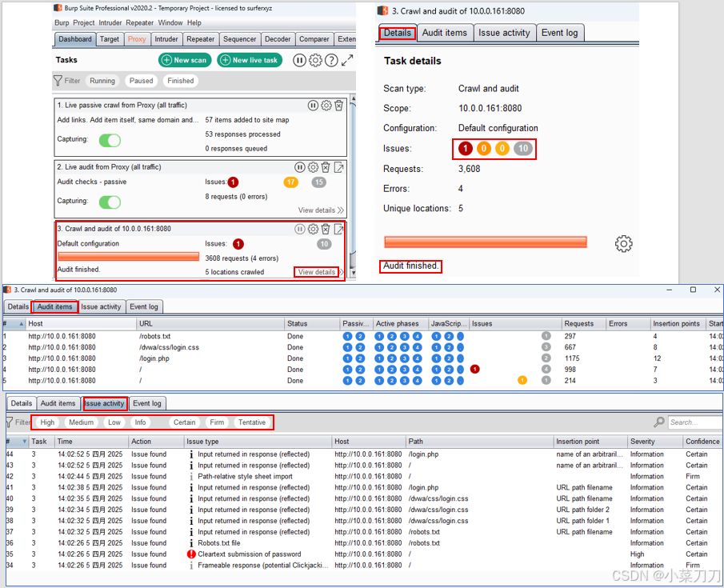This screenshot has width=724, height=588.
Task: Click the orange 17 issues badge in Live audit task
Action: pyautogui.click(x=291, y=182)
